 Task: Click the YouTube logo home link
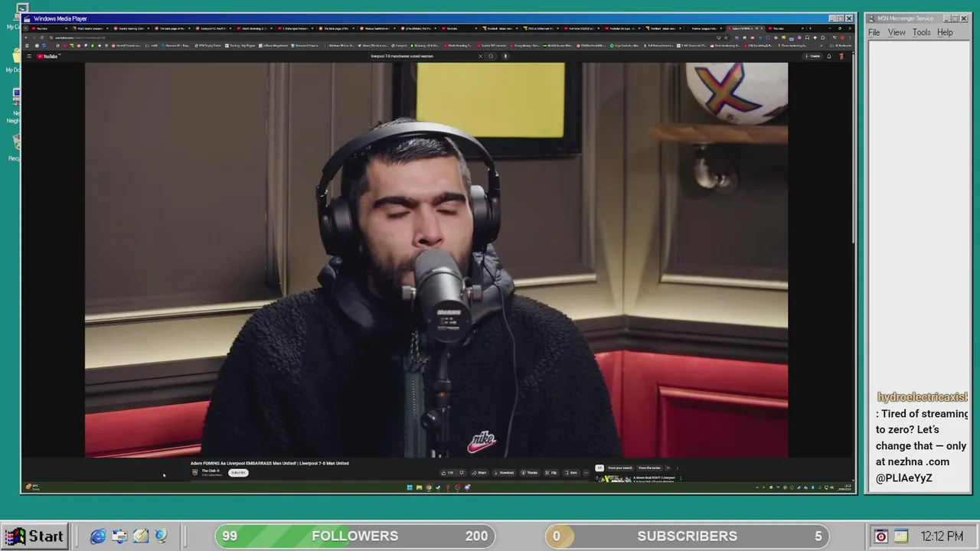(47, 56)
